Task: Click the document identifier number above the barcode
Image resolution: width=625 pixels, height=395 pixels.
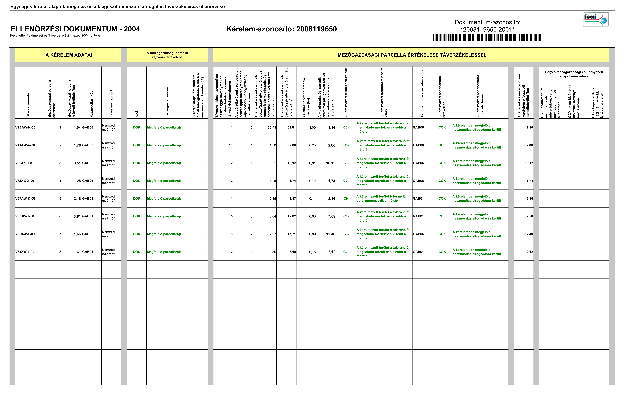Action: pyautogui.click(x=487, y=29)
